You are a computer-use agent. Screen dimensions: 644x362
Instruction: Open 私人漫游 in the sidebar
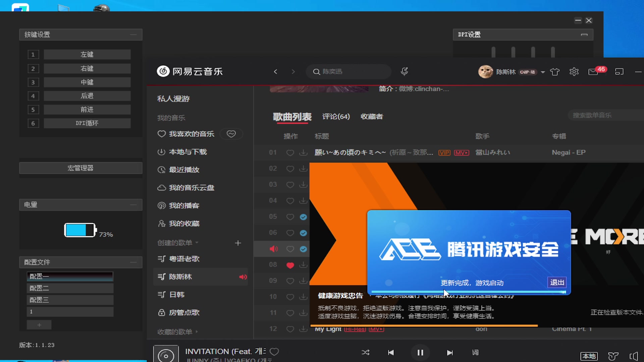[x=173, y=99]
